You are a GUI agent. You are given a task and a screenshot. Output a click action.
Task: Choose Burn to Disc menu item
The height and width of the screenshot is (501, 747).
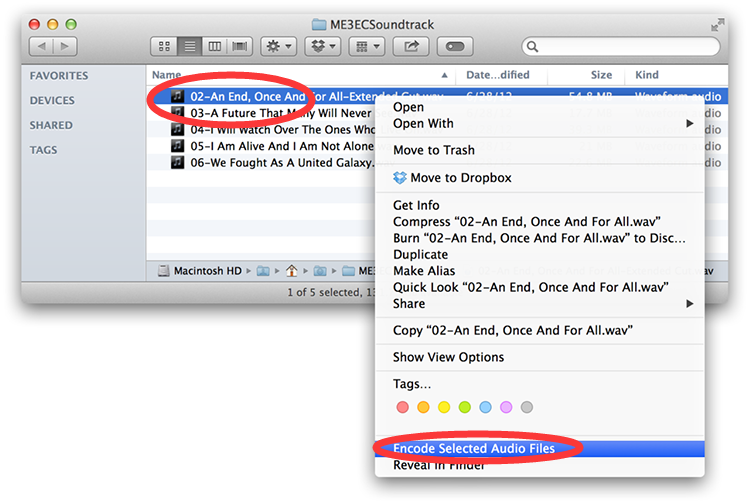pyautogui.click(x=540, y=238)
